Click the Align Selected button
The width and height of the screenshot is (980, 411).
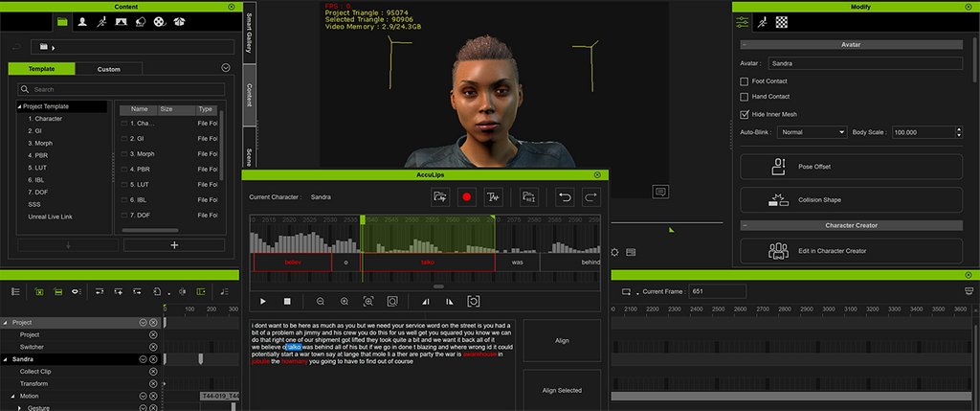(x=562, y=390)
